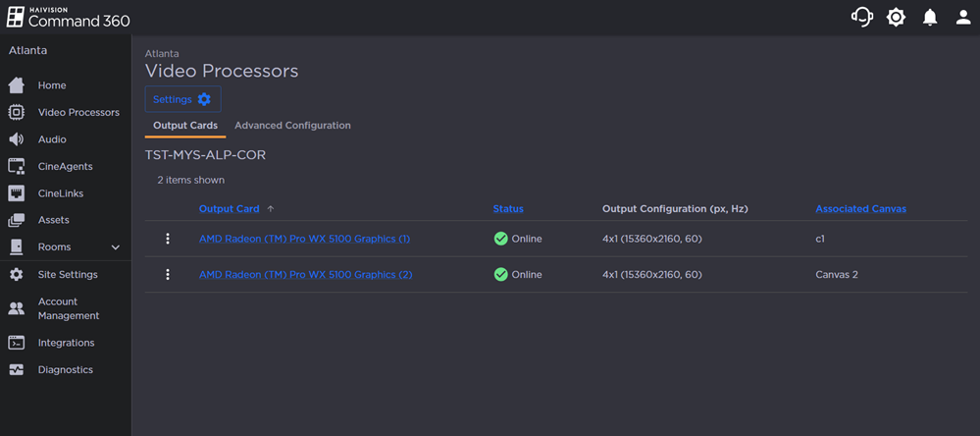
Task: Expand the Rooms chevron
Action: (115, 247)
